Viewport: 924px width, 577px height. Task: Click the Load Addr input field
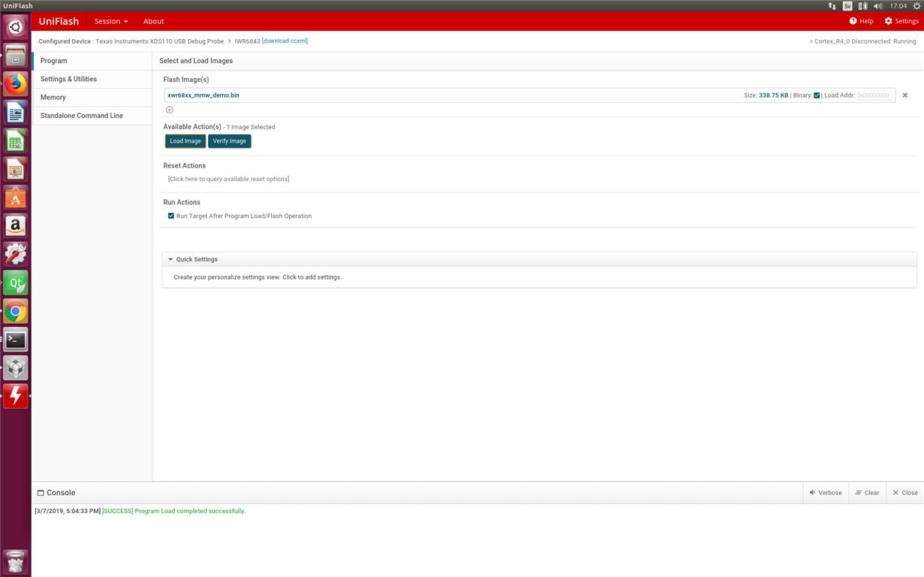pos(874,95)
